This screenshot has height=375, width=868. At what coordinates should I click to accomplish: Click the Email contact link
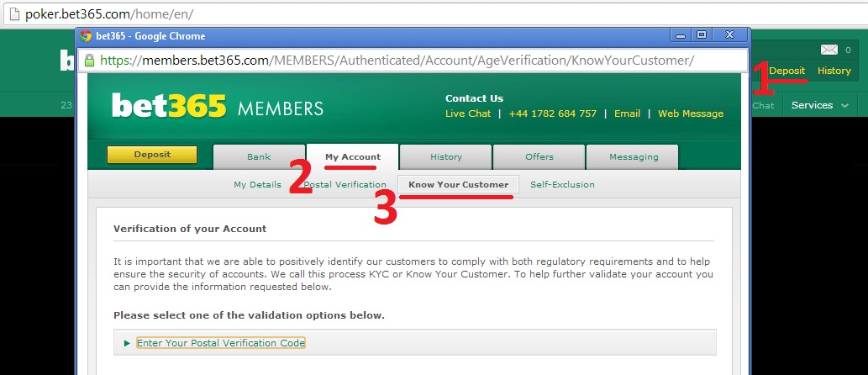point(627,114)
